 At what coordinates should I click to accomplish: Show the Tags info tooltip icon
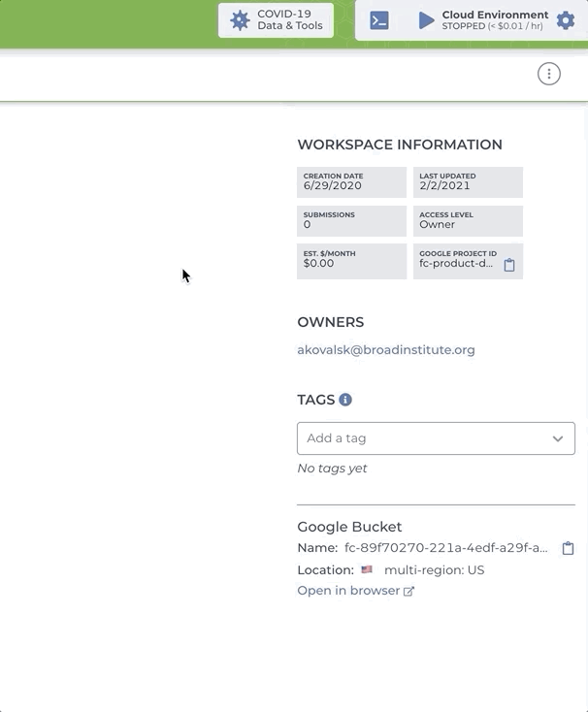[345, 400]
